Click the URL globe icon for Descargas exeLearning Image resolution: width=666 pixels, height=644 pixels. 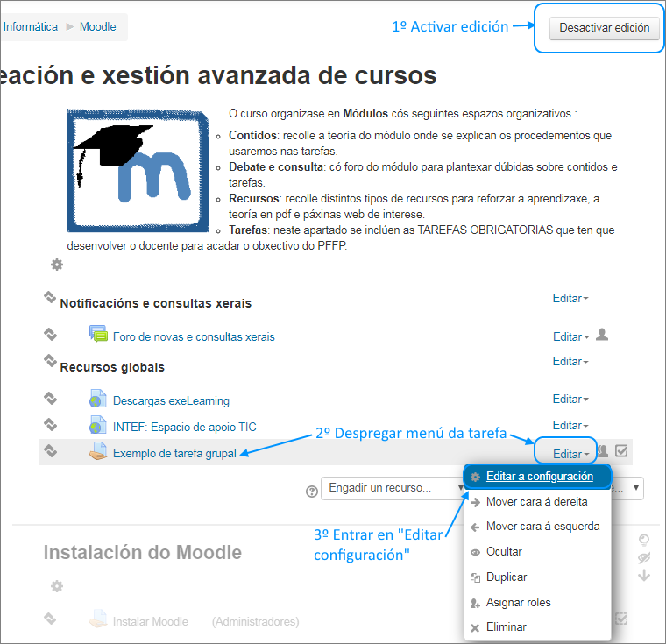pyautogui.click(x=98, y=399)
